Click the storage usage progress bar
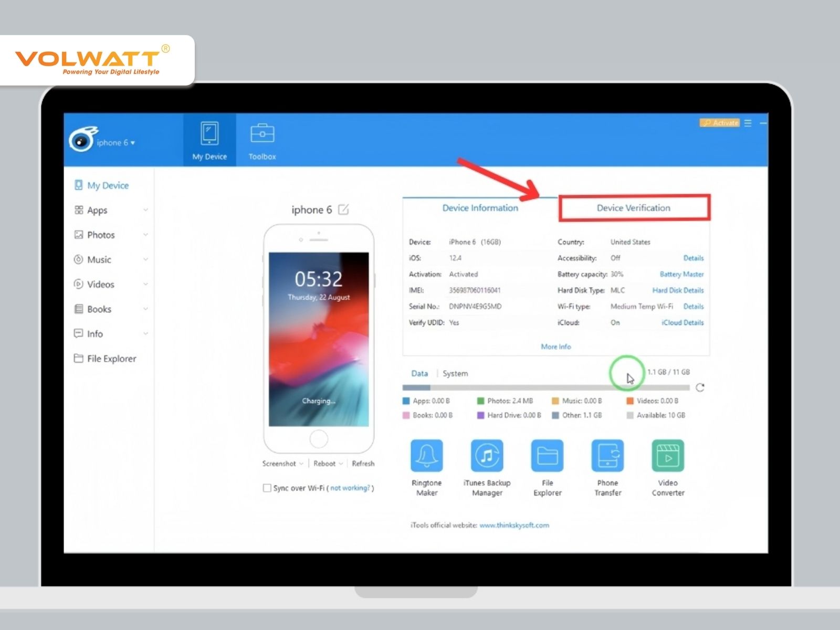Image resolution: width=840 pixels, height=630 pixels. (x=546, y=387)
